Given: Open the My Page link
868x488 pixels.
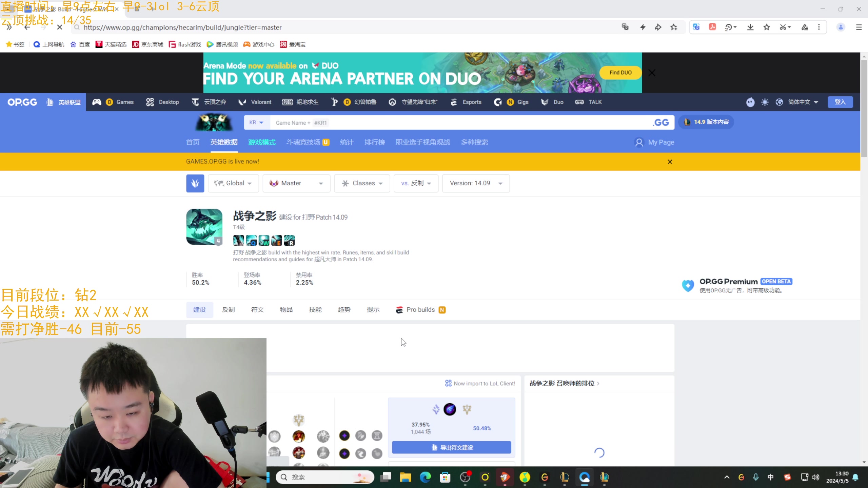Looking at the screenshot, I should (x=654, y=142).
